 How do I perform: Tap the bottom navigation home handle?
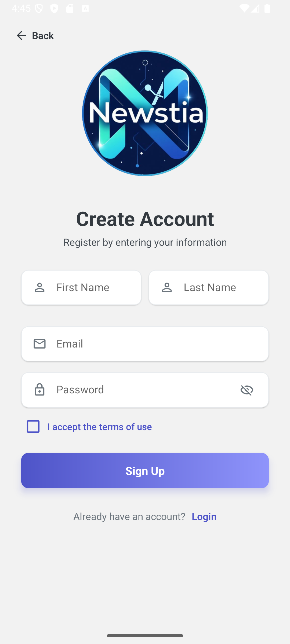(x=145, y=635)
